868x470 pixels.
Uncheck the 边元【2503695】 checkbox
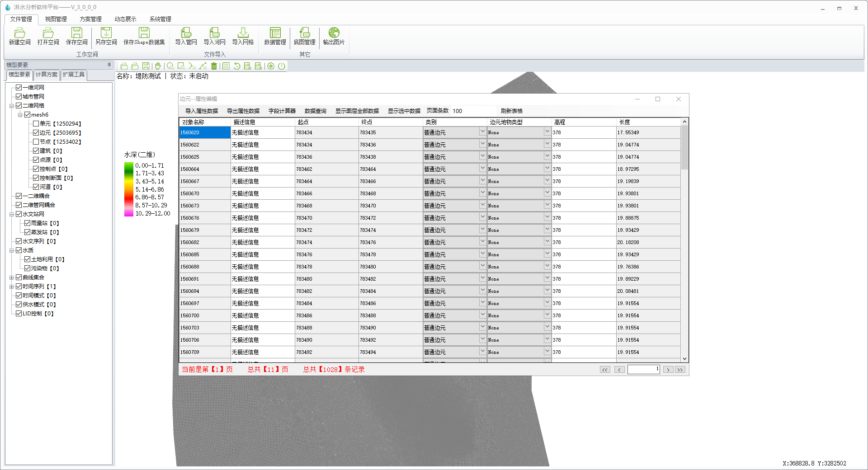36,132
